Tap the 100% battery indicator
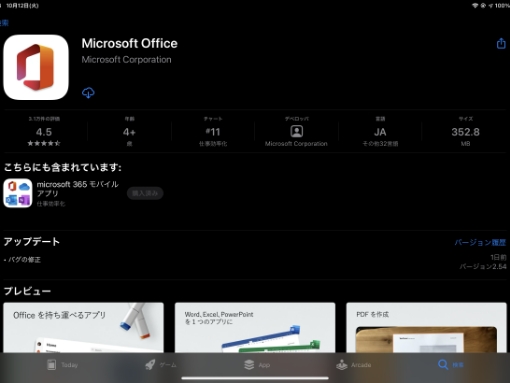The width and height of the screenshot is (510, 383). (502, 6)
